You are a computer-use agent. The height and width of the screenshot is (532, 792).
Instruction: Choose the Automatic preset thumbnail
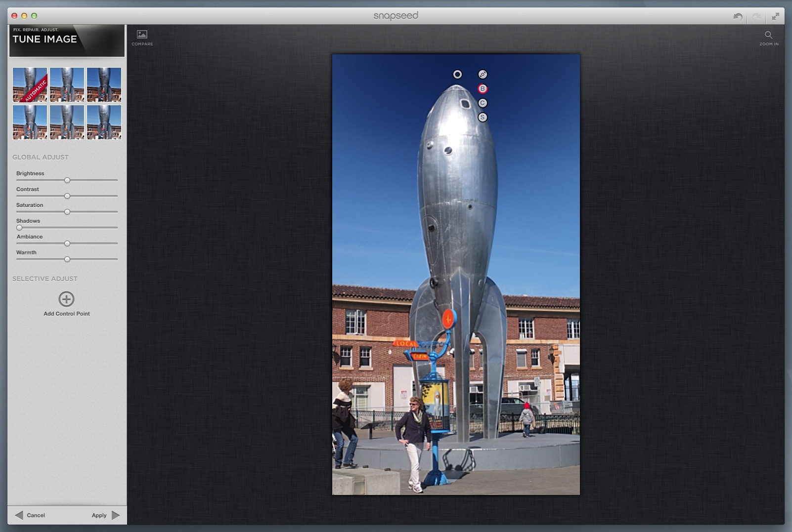click(x=30, y=84)
